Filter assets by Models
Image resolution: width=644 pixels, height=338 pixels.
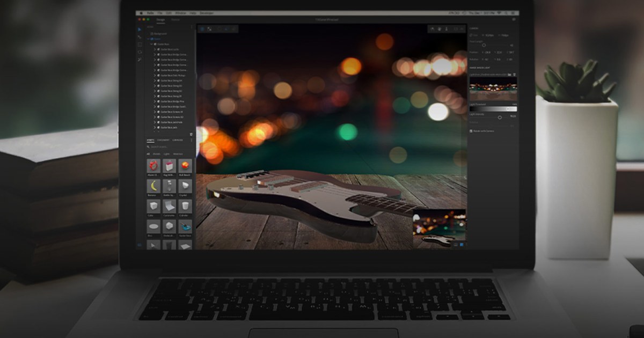[156, 153]
